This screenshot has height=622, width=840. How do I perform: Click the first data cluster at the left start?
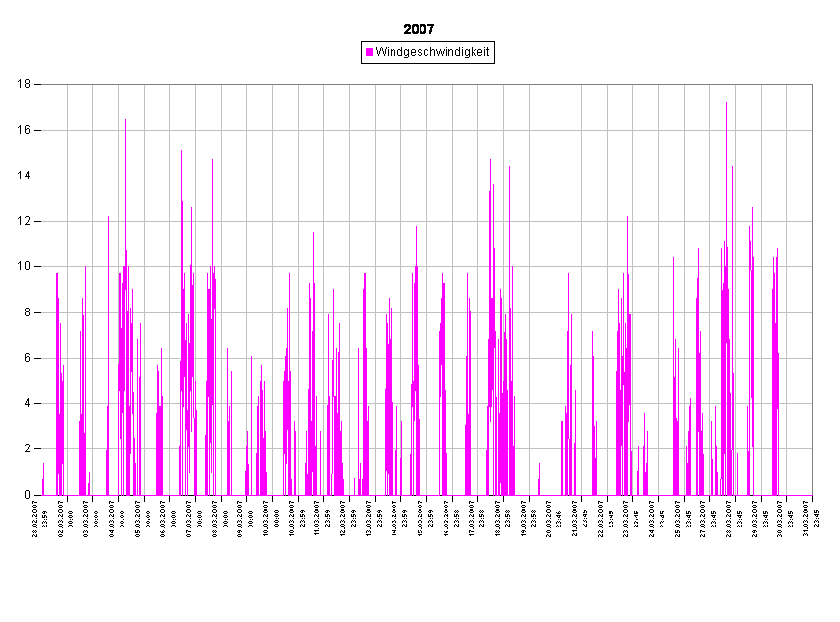tap(59, 386)
